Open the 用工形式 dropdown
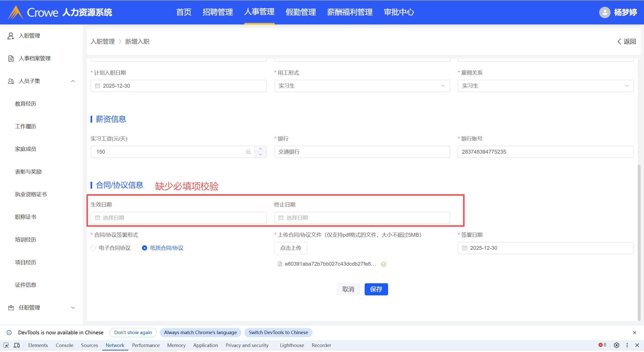Screen dimensions: 644x352 point(362,86)
